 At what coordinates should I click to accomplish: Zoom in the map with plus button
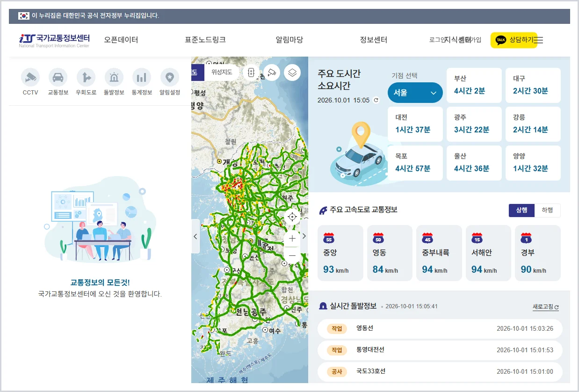pos(292,238)
